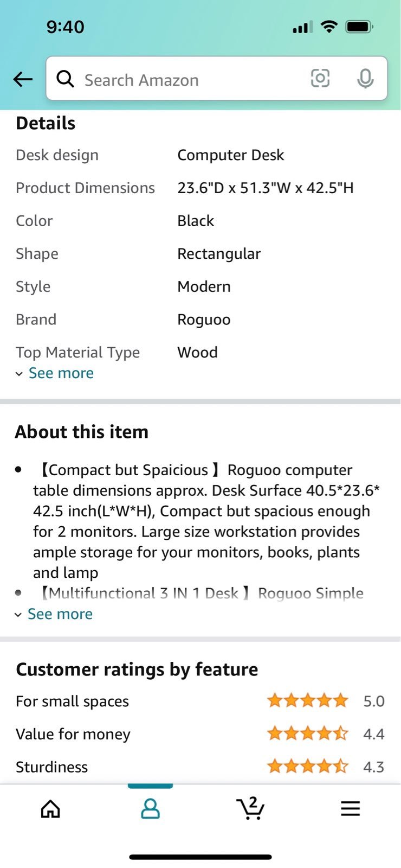Expand See more under About this item
Image resolution: width=401 pixels, height=868 pixels.
[60, 614]
